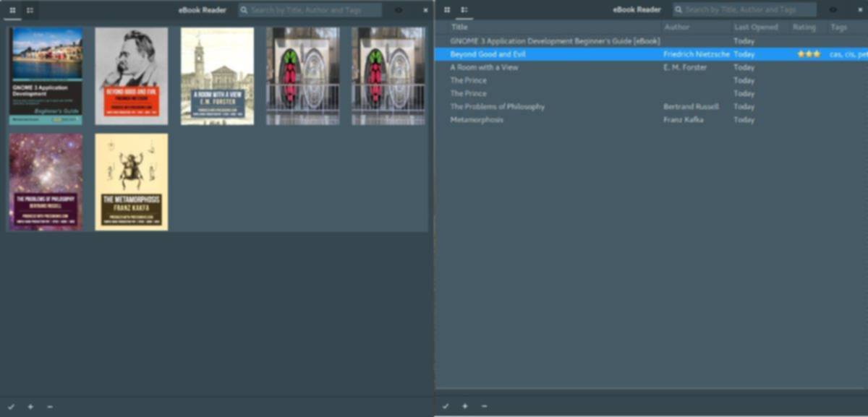The image size is (868, 417).
Task: Switch to grid view in left window
Action: pos(12,10)
